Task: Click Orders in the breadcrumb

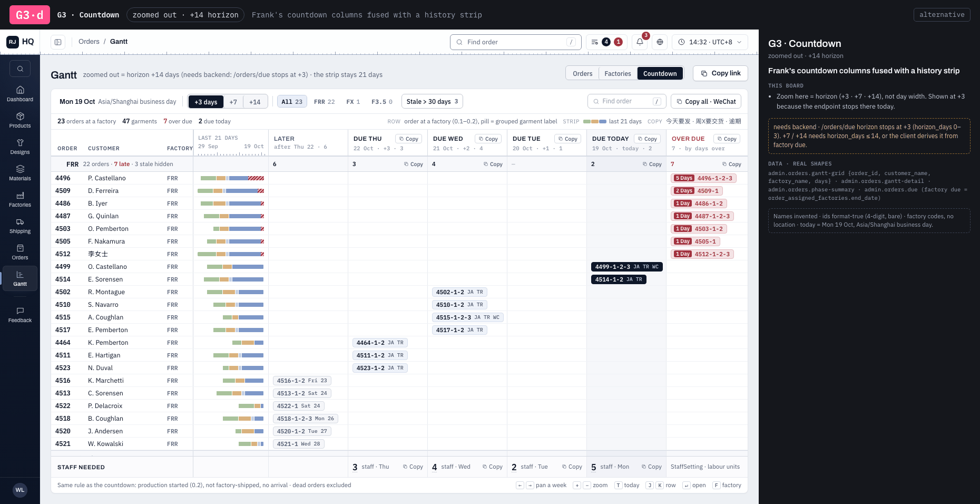Action: point(89,41)
